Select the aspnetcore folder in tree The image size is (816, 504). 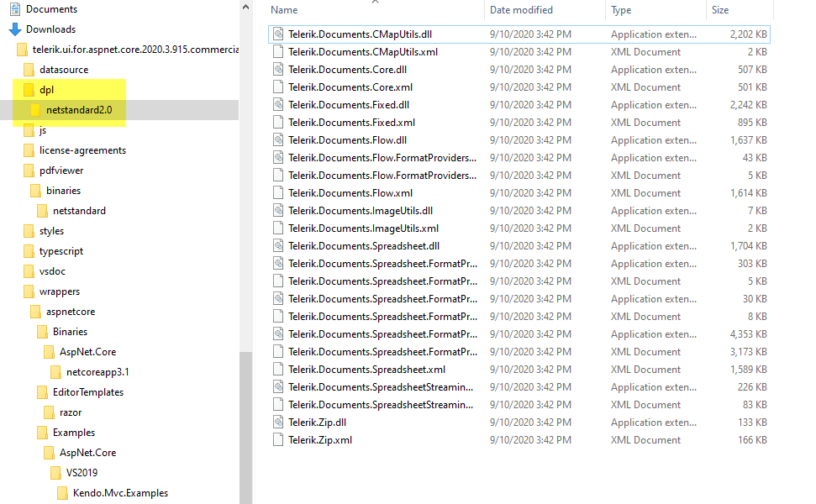pyautogui.click(x=71, y=312)
